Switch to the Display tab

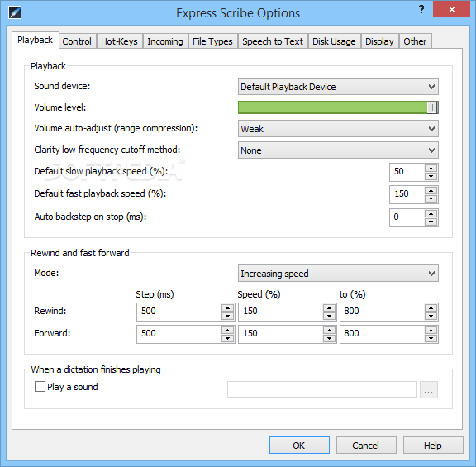click(x=379, y=41)
